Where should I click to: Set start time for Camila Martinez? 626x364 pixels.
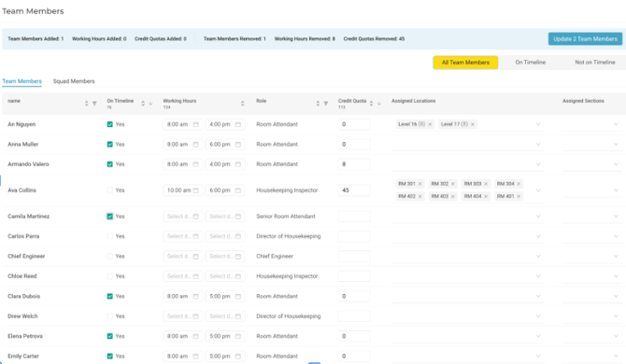coord(182,217)
